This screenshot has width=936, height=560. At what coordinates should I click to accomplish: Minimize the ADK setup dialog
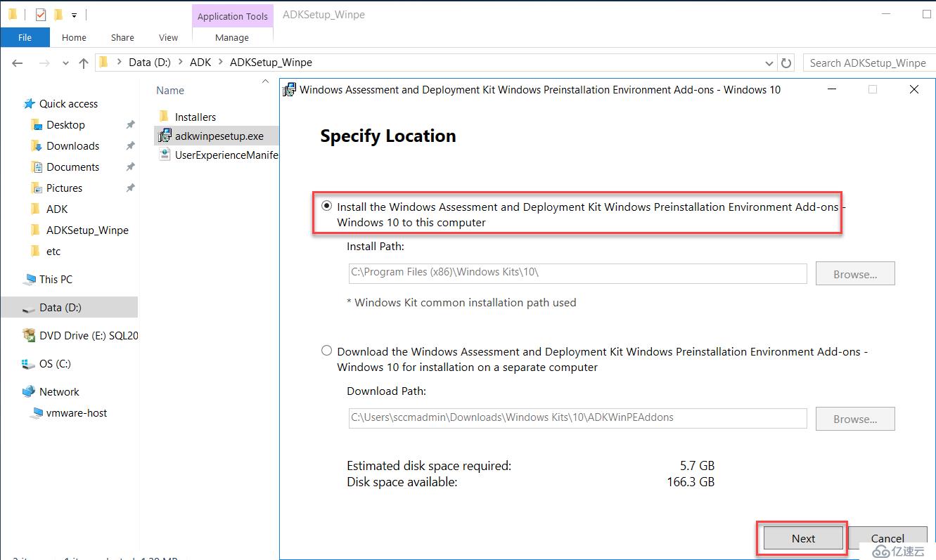832,89
